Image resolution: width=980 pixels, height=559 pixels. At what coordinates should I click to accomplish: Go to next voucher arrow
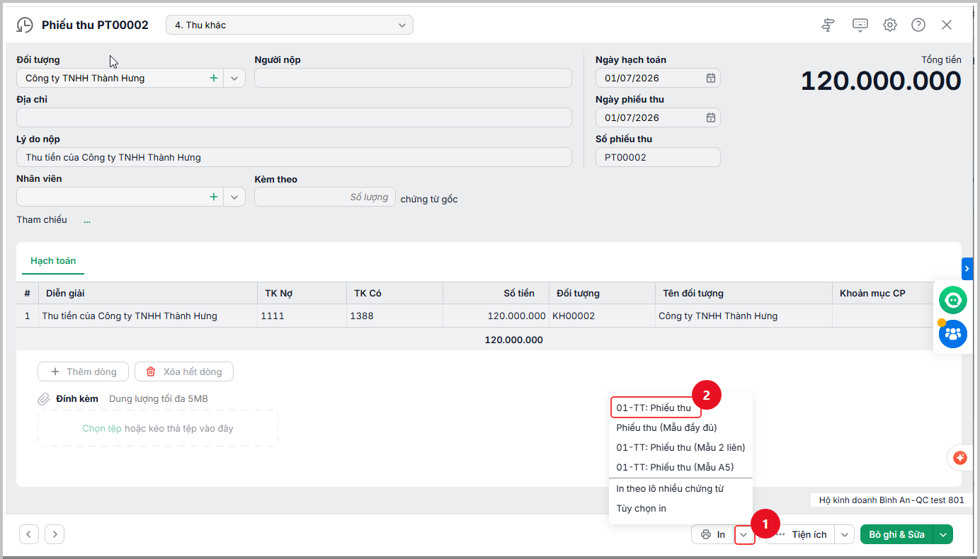tap(55, 534)
